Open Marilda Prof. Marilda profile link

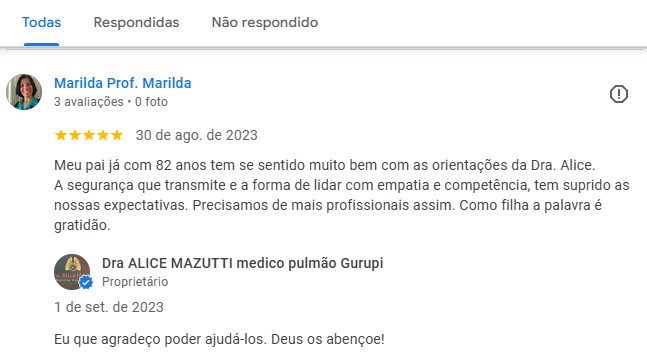pyautogui.click(x=123, y=83)
